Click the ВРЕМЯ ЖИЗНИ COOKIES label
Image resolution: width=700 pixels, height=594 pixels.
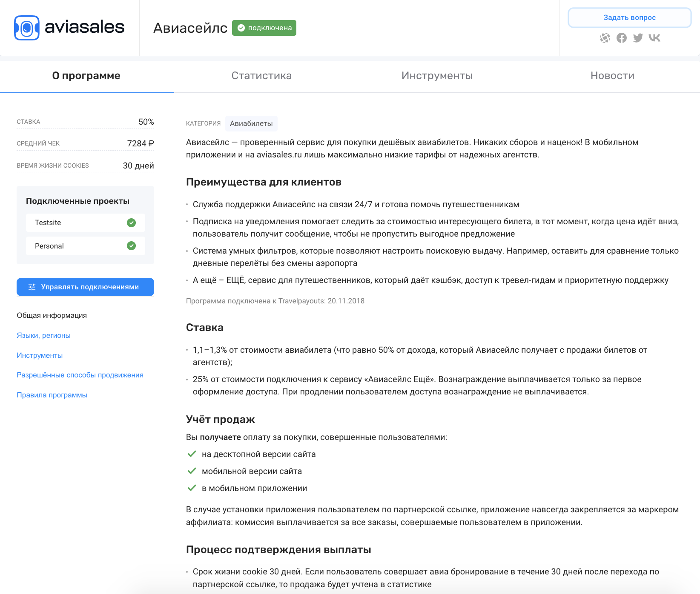[53, 166]
